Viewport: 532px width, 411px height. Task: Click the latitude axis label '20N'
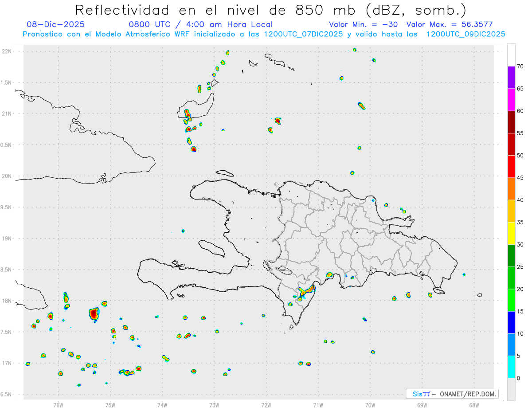(x=8, y=176)
